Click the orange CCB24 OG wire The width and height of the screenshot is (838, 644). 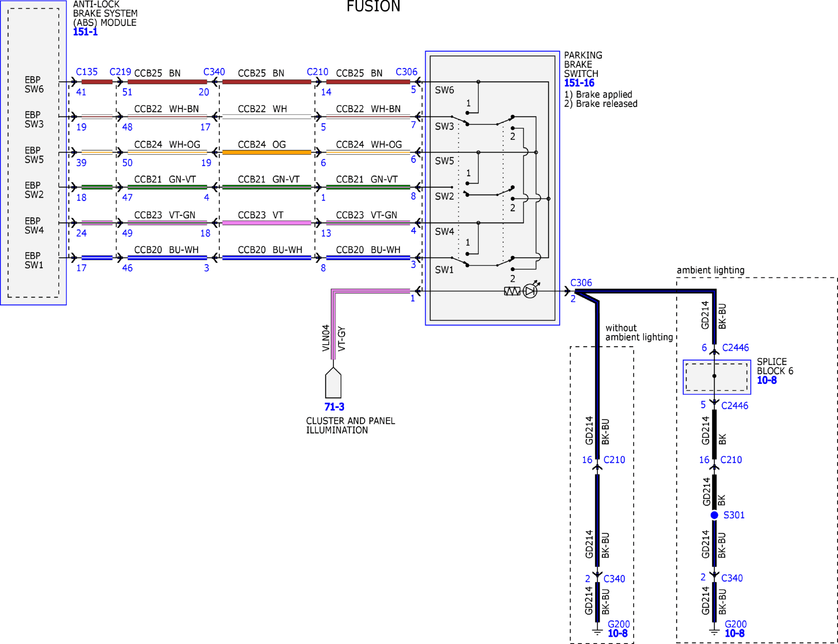click(x=267, y=152)
